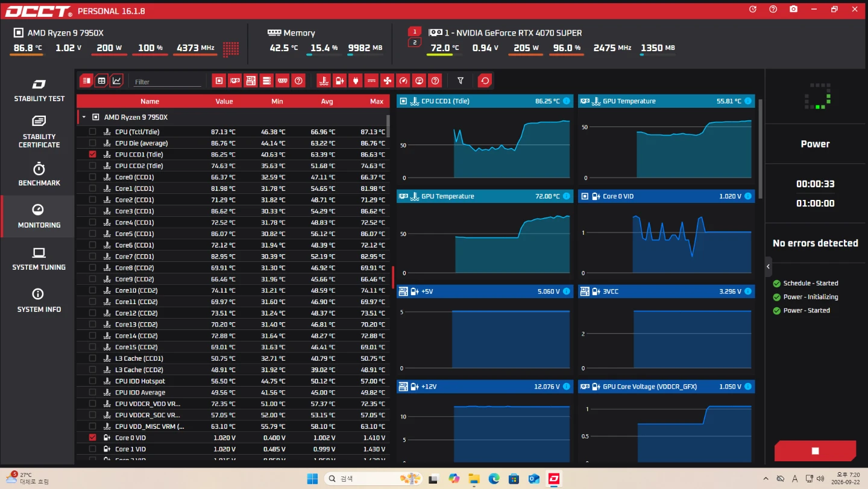The height and width of the screenshot is (489, 868).
Task: Click the reset min/max values icon
Action: 485,80
